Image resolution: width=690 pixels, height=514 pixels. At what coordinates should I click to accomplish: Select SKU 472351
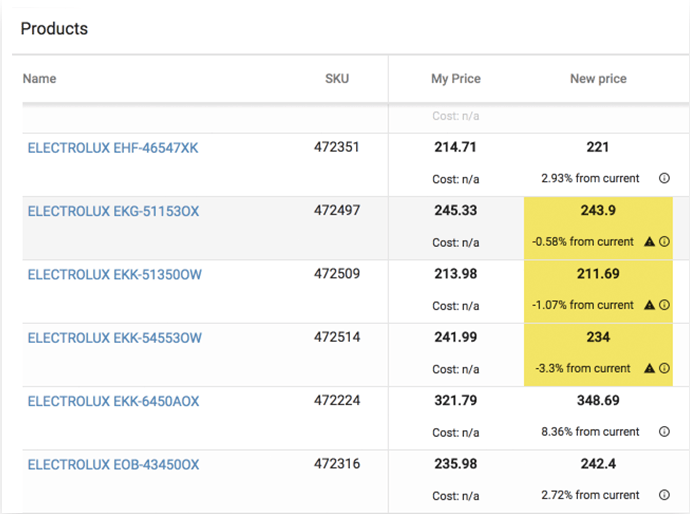(337, 147)
